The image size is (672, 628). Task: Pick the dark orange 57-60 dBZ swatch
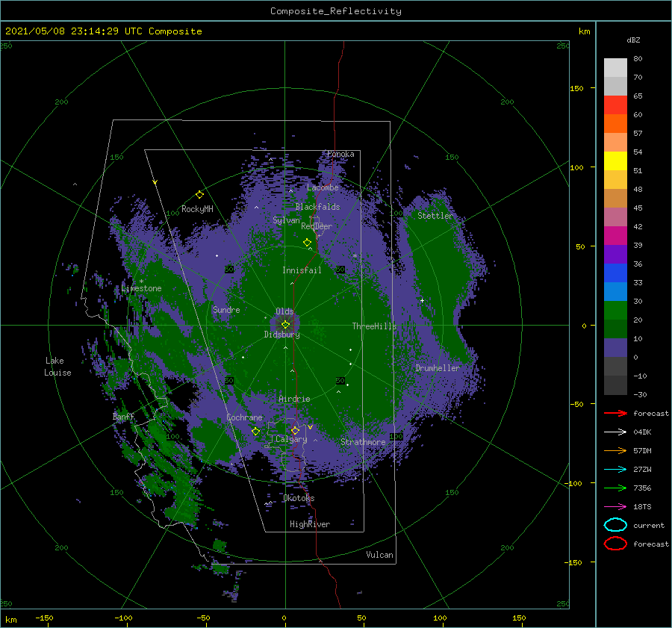click(615, 124)
